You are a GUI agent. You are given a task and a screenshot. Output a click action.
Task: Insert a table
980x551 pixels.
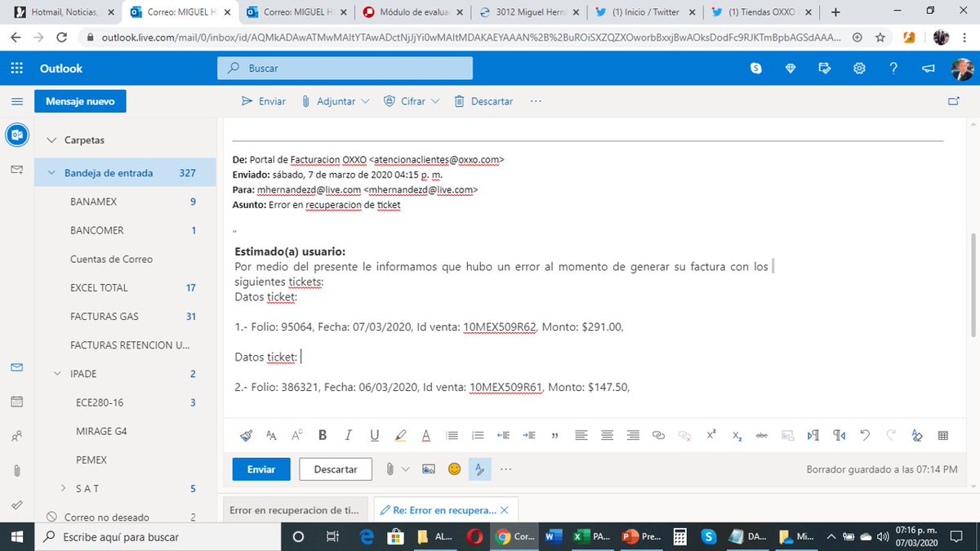[942, 435]
